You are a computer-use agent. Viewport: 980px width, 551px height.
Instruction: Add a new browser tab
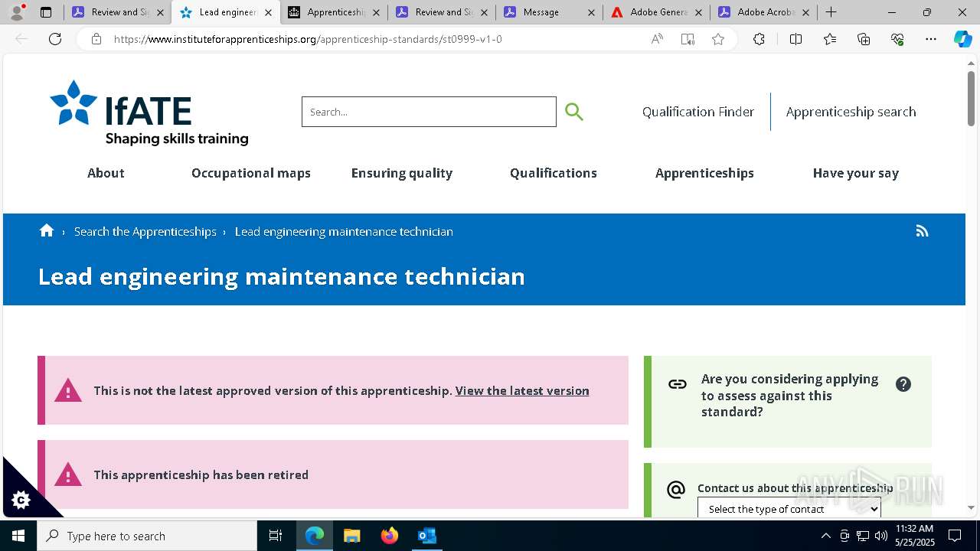point(831,12)
